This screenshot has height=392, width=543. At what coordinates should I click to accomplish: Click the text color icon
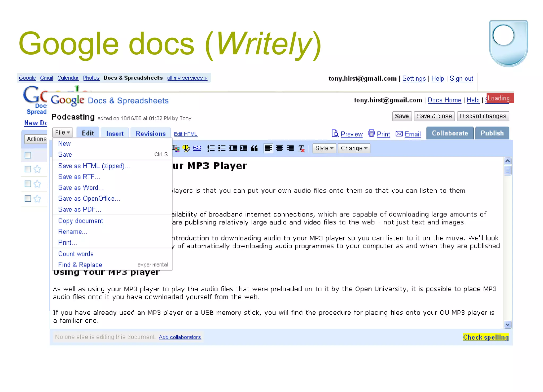tap(176, 148)
